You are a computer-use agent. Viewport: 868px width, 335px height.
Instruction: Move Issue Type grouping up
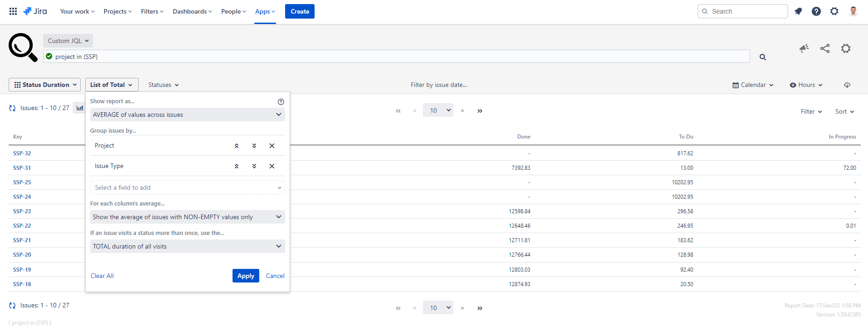pos(236,166)
